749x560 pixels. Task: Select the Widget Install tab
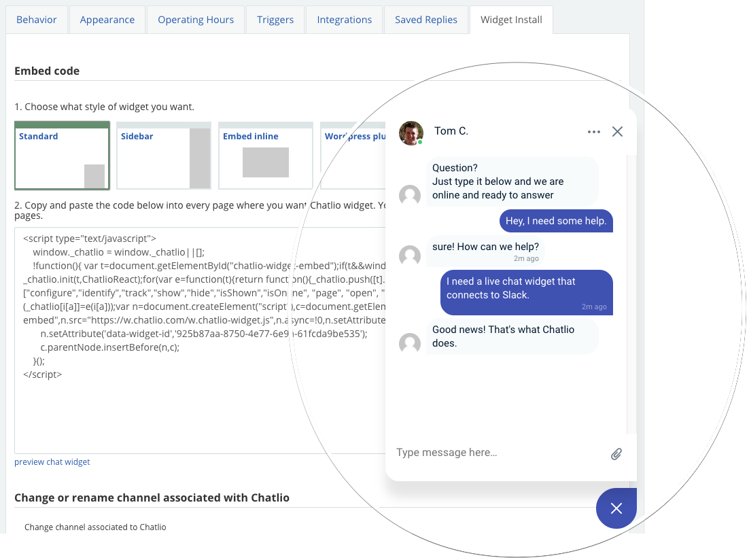(511, 20)
